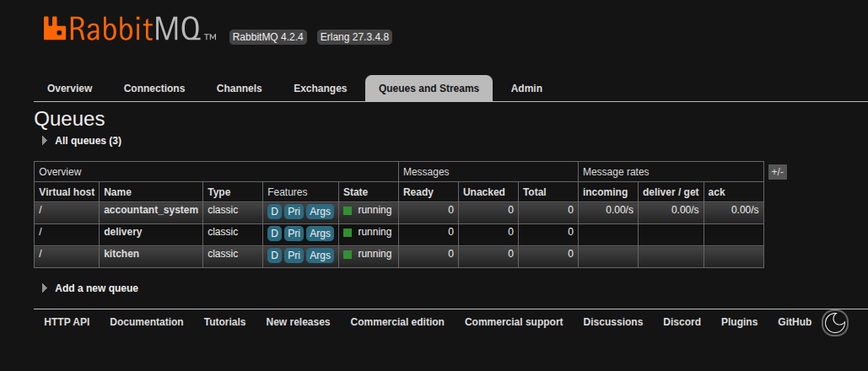Click the Pri badge on kitchen row
Viewport: 868px width, 371px height.
(x=294, y=255)
